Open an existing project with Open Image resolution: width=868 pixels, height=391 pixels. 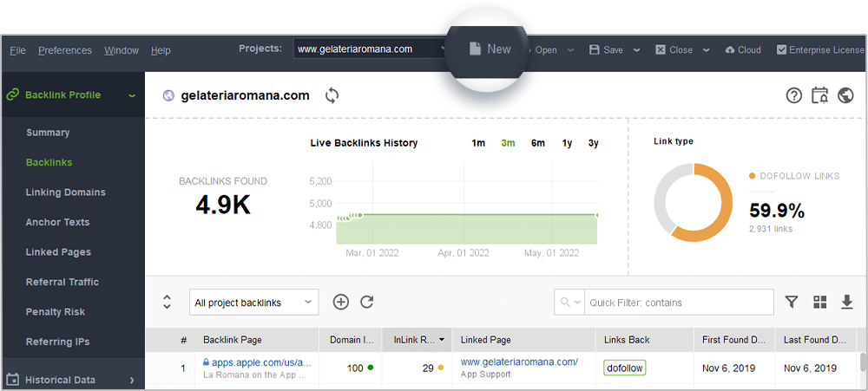click(546, 50)
